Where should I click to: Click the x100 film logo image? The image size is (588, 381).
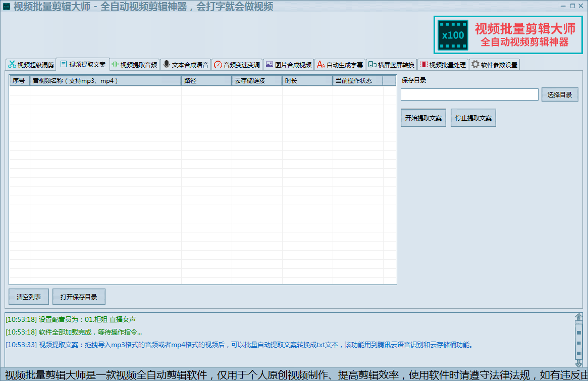453,35
